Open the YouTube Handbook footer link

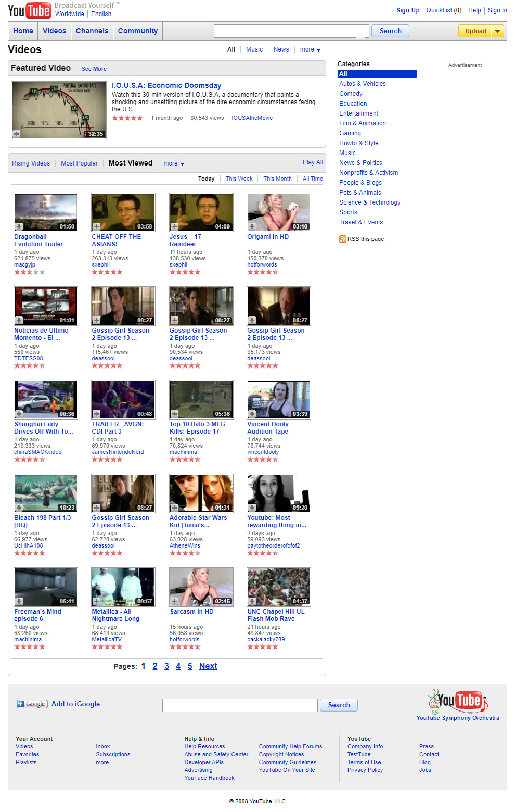[209, 778]
